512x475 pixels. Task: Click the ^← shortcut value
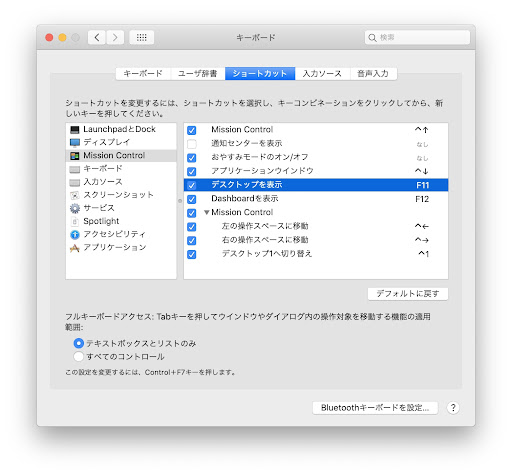(x=422, y=227)
